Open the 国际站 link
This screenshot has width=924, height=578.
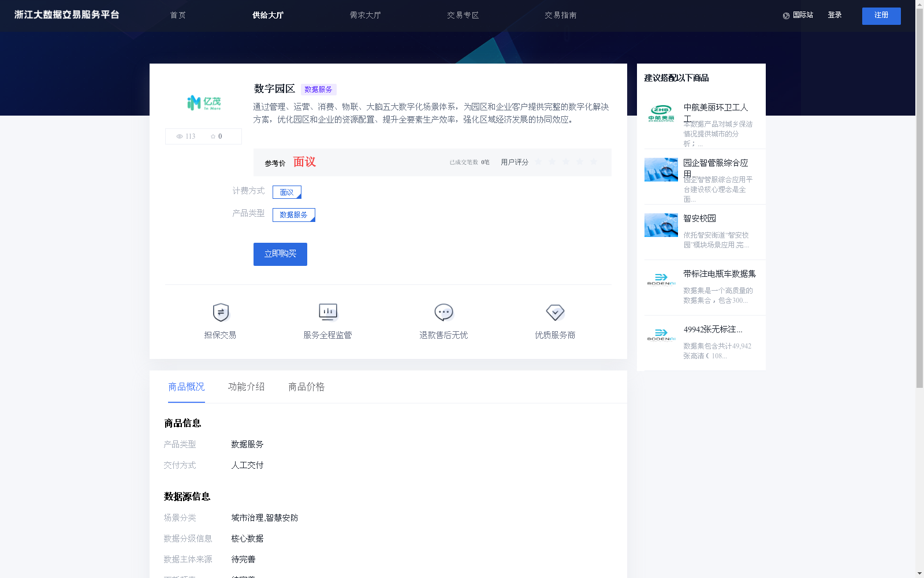(803, 15)
